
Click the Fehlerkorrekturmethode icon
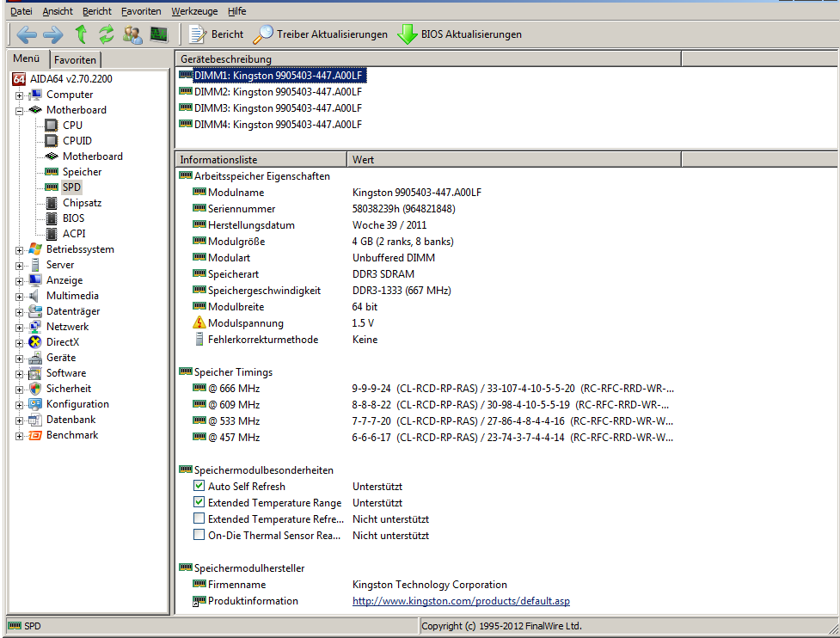(199, 340)
